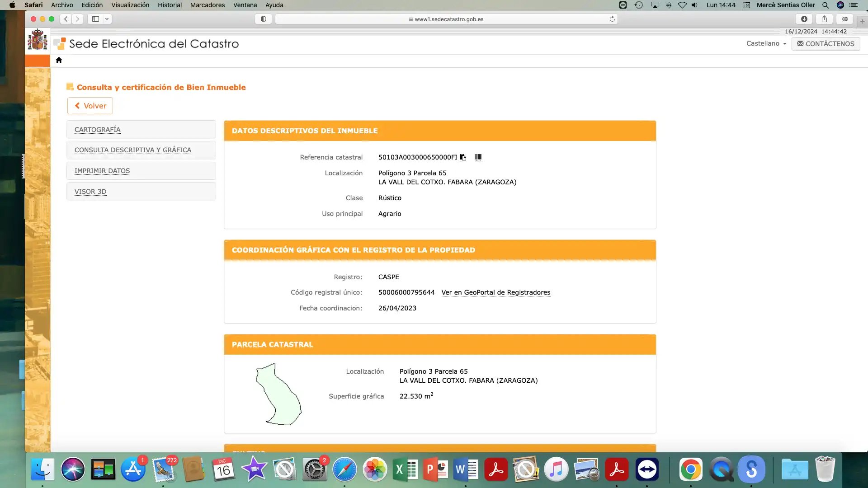Go forward with Safari's forward arrow
Image resolution: width=868 pixels, height=488 pixels.
78,19
